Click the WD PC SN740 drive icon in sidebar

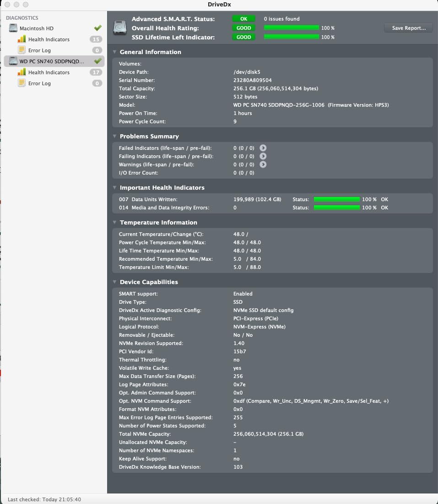tap(13, 61)
